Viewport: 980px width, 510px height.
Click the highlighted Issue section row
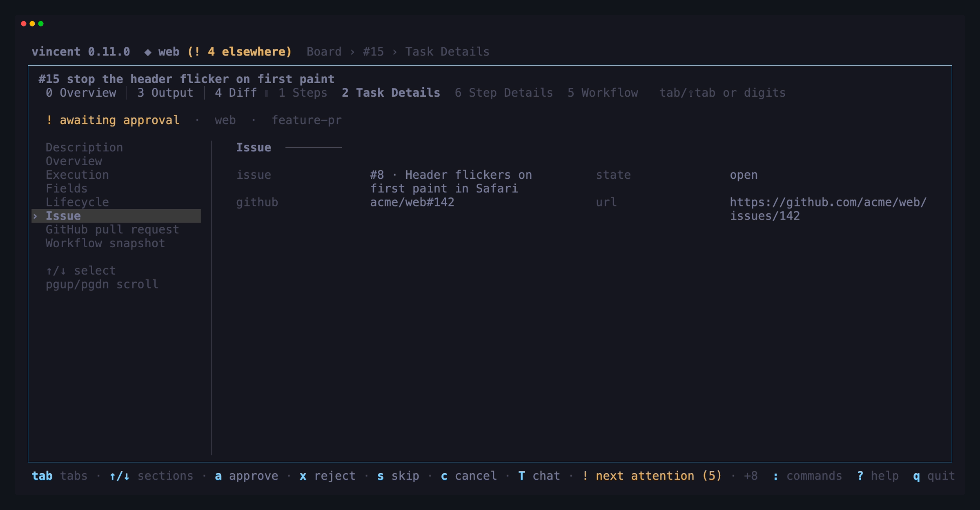click(x=116, y=216)
